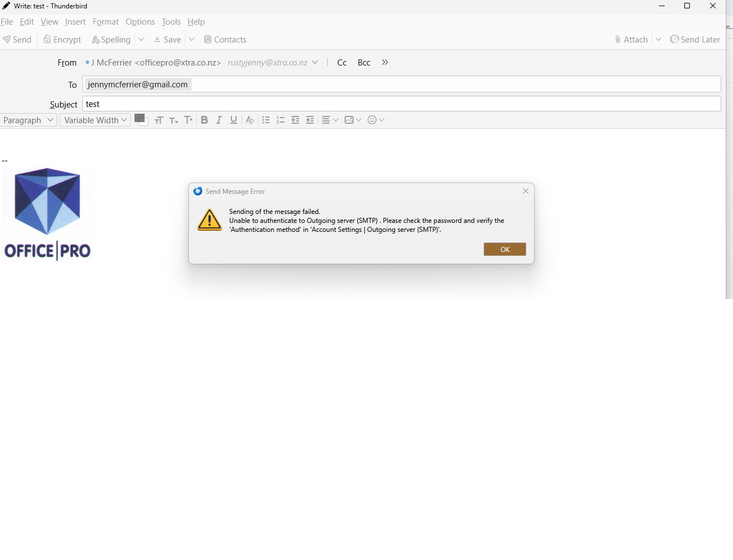Click the Attach button
733x560 pixels.
[631, 39]
